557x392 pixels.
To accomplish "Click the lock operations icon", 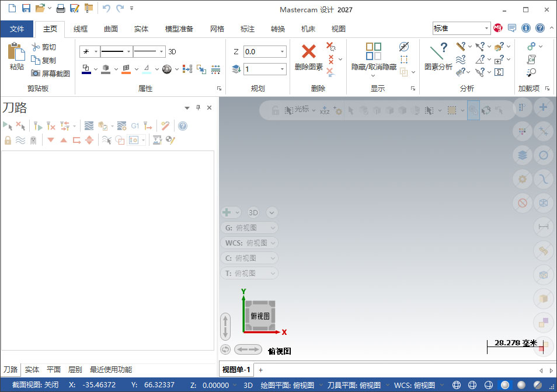I will [8, 141].
